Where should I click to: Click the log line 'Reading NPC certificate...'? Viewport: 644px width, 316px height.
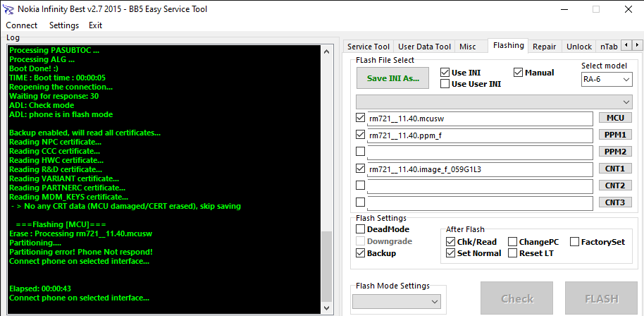click(x=55, y=142)
